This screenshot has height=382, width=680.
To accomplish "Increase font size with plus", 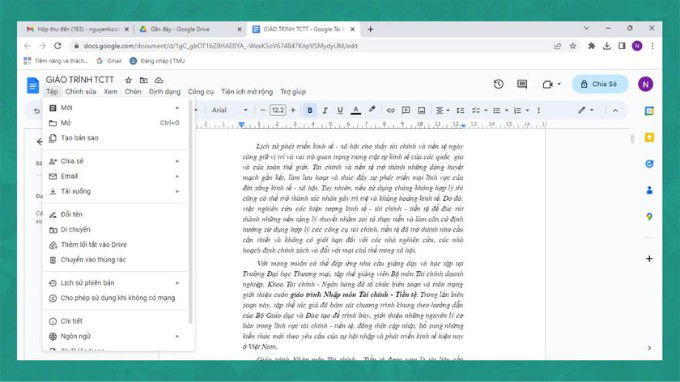I will (x=293, y=110).
